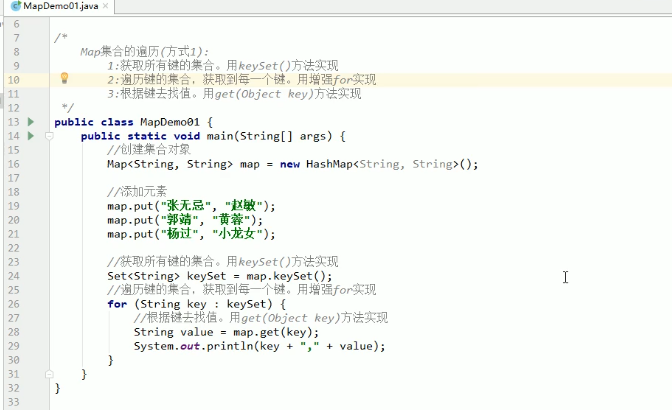Click 'main(String[] args)' on line 14
This screenshot has width=672, height=410.
[270, 136]
